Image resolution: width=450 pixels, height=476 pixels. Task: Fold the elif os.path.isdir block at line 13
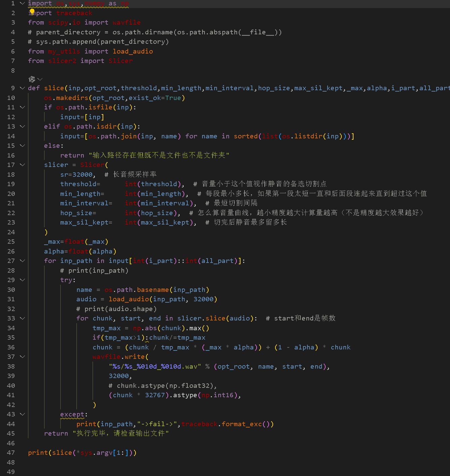click(x=22, y=126)
